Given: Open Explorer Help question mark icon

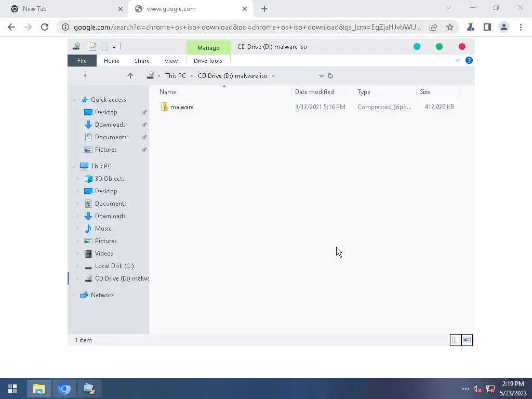Looking at the screenshot, I should 469,60.
